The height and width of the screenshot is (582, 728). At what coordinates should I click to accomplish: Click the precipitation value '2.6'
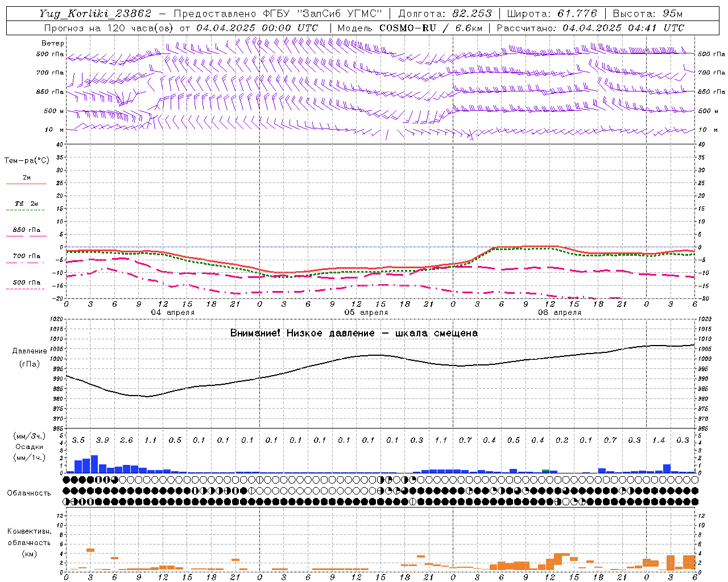(x=126, y=440)
